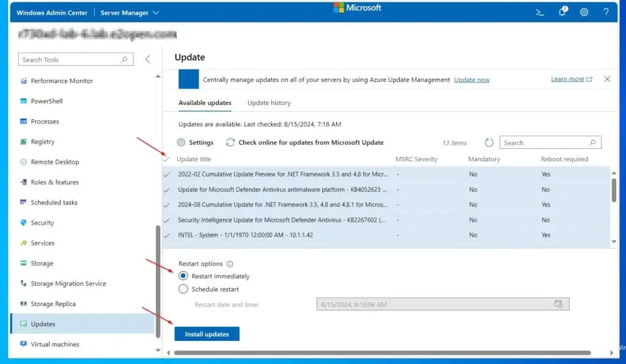Click the update list vertical scrollbar thumb
The width and height of the screenshot is (626, 364).
coord(614,191)
